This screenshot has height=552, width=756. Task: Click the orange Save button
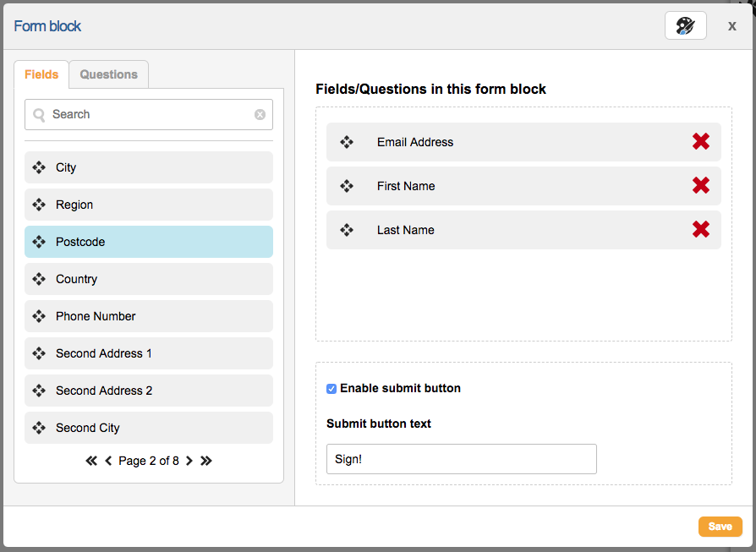click(720, 527)
